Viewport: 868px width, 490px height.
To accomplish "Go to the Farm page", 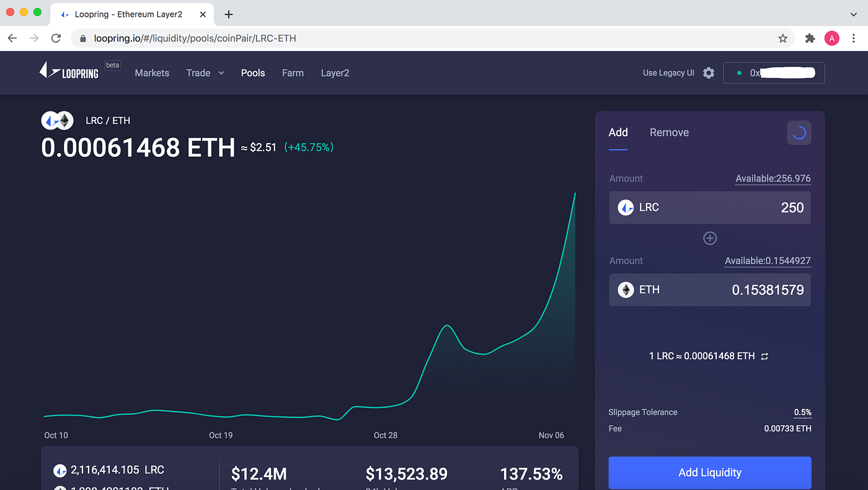I will 293,73.
